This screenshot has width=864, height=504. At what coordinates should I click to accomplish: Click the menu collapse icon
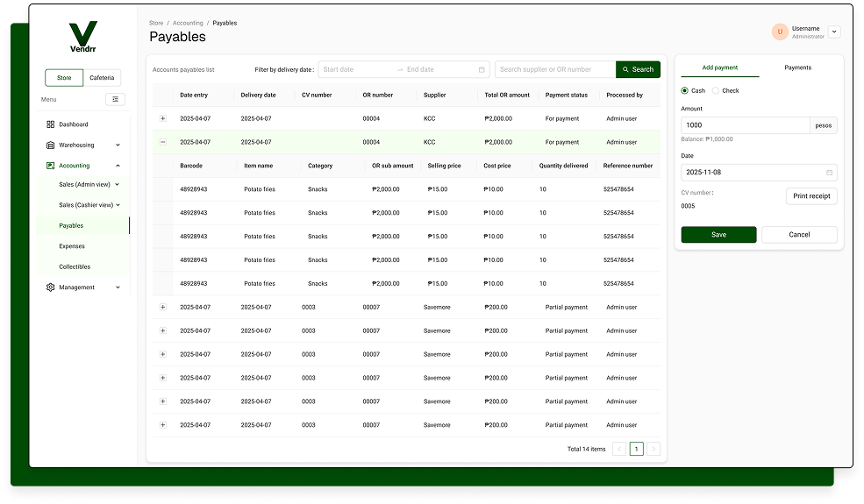click(115, 99)
